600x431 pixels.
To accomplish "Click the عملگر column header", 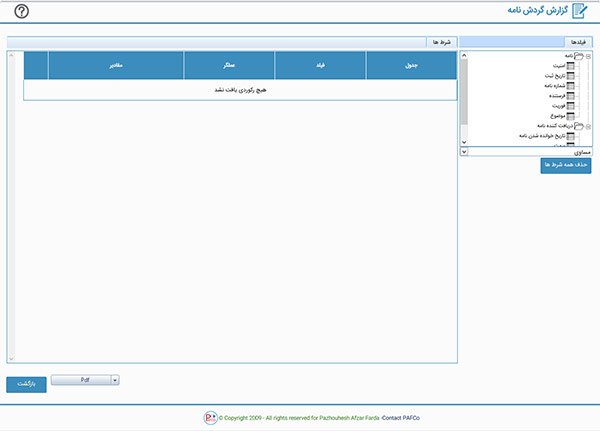I will (x=229, y=65).
